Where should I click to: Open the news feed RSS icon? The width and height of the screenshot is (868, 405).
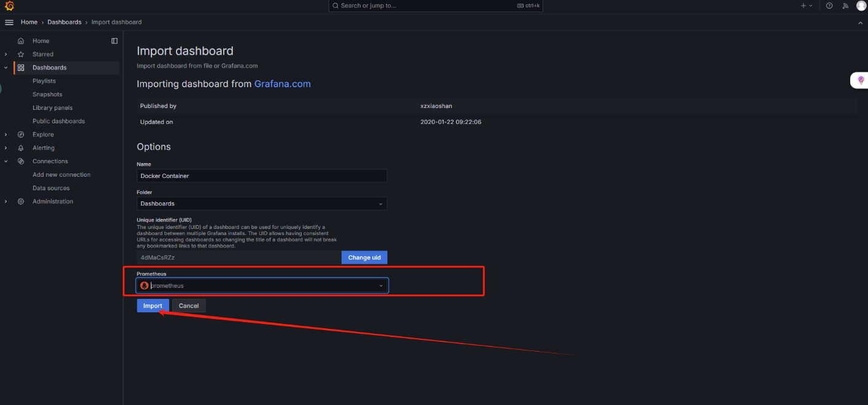[x=845, y=6]
